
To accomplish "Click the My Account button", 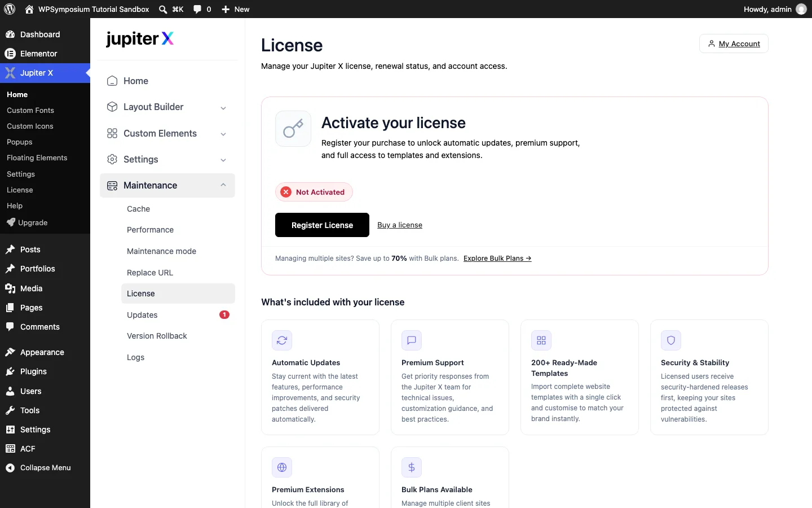I will [734, 43].
